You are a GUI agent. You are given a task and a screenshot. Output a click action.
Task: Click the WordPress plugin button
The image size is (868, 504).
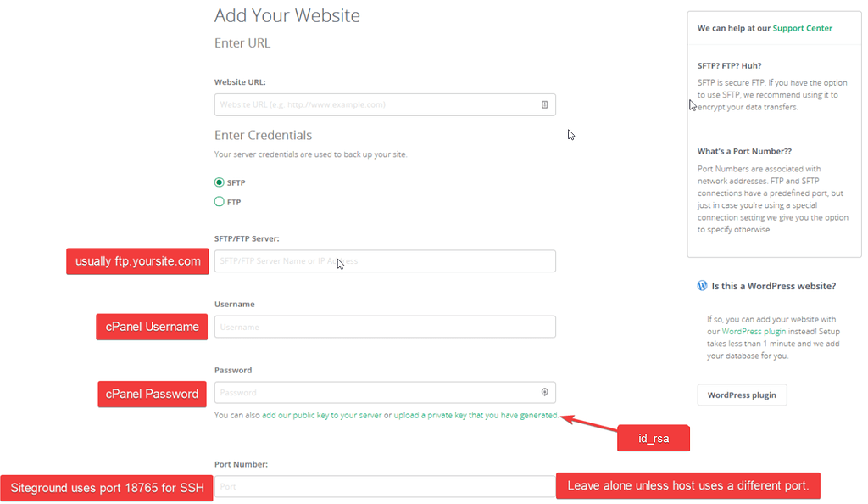click(742, 395)
